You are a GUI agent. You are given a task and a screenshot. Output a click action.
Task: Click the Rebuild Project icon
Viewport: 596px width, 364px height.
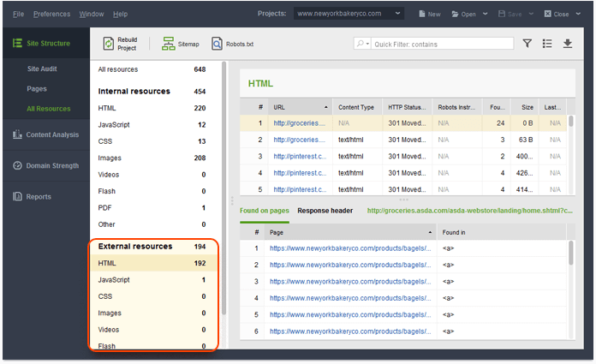pos(109,44)
